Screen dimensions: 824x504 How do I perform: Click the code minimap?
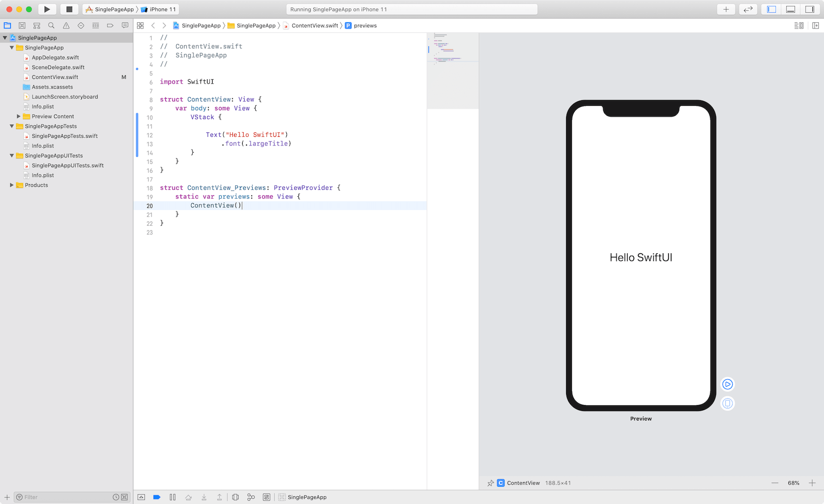[453, 71]
